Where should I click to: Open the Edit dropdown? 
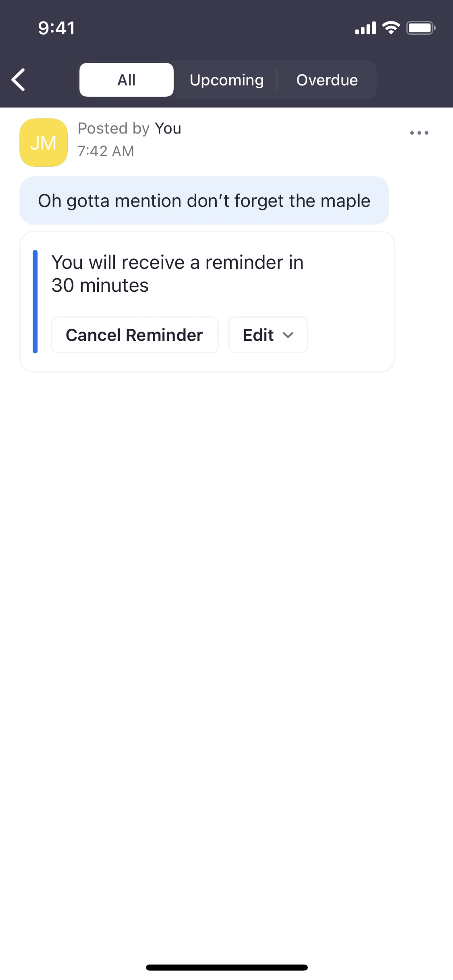[259, 335]
